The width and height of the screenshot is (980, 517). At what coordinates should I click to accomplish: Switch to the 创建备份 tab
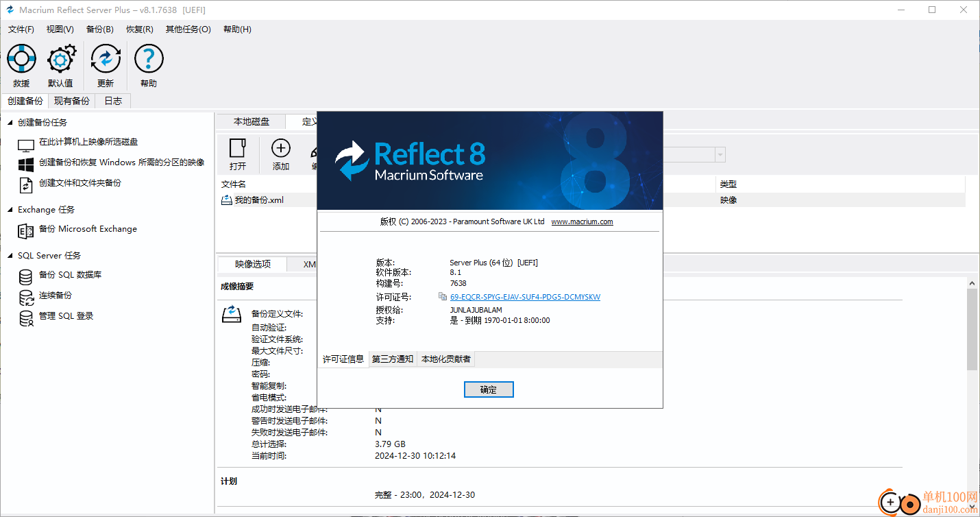25,101
